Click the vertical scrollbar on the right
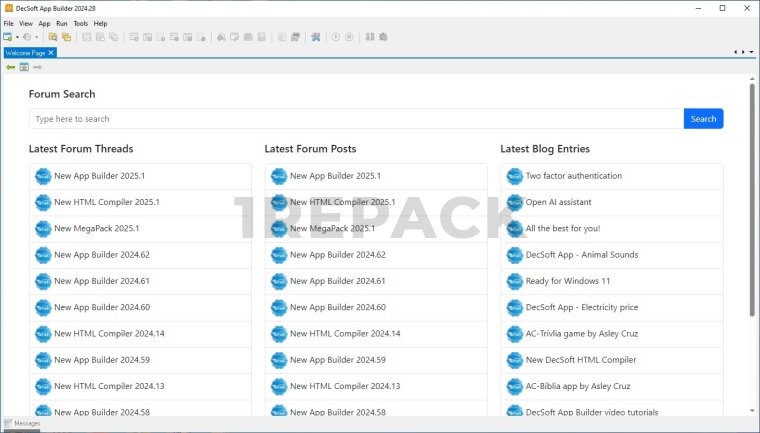This screenshot has width=760, height=433. coord(752,200)
